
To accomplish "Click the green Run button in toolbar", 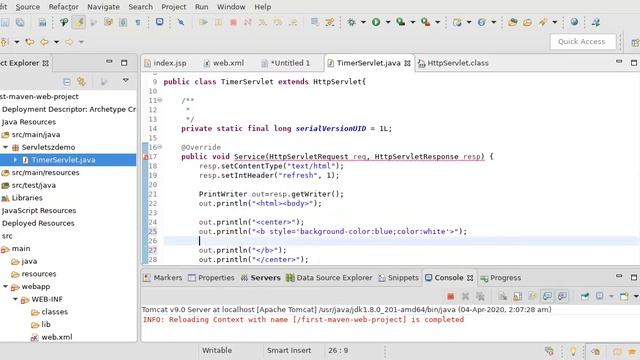I will pyautogui.click(x=376, y=22).
